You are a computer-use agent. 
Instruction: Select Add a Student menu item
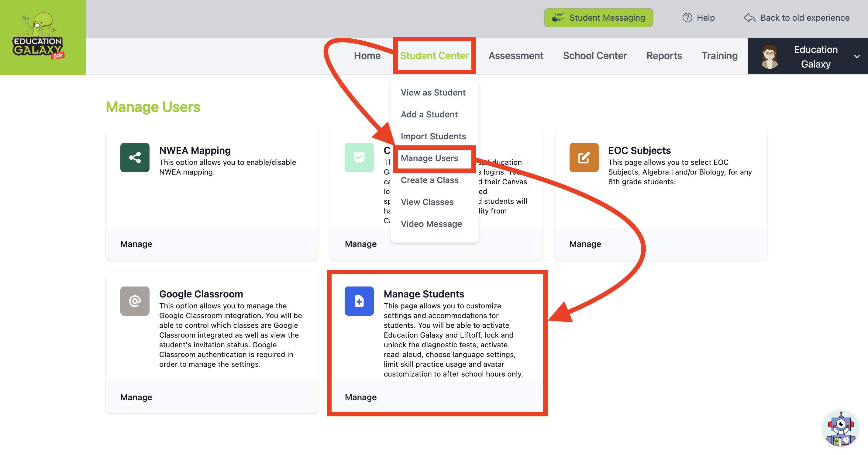click(x=429, y=114)
